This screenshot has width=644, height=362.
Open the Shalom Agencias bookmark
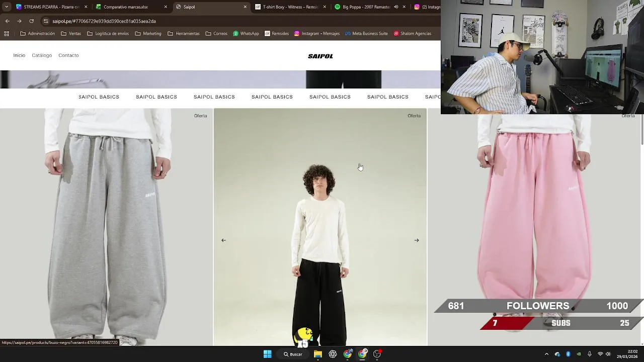pyautogui.click(x=413, y=34)
